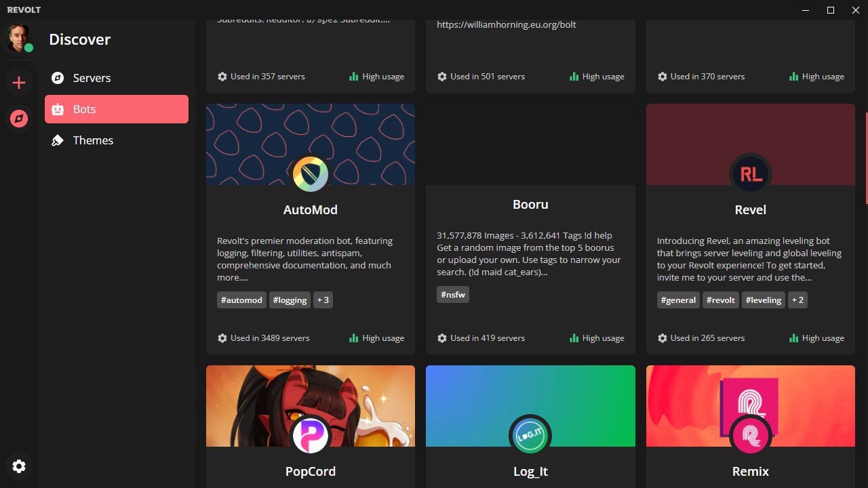Click the AutoMod description text
Screen dimensions: 868x488
pyautogui.click(x=305, y=259)
